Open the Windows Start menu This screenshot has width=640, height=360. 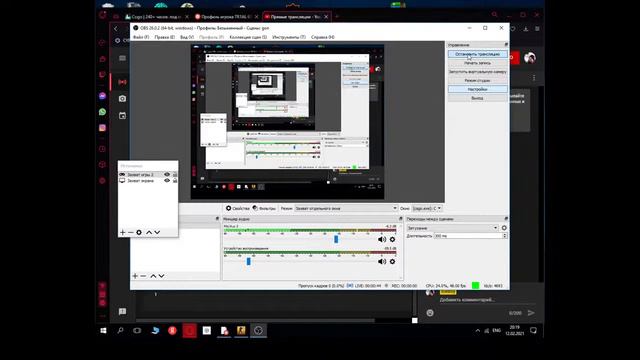(x=103, y=331)
